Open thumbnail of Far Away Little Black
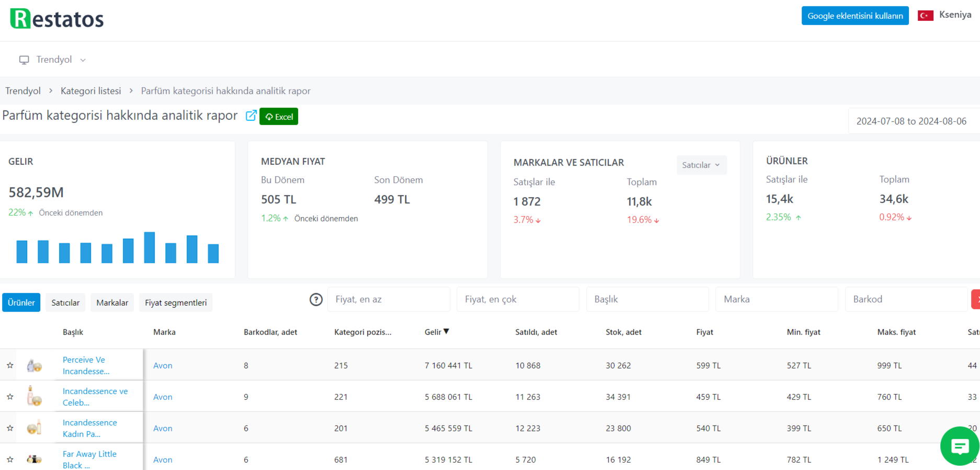Image resolution: width=980 pixels, height=470 pixels. pyautogui.click(x=35, y=459)
